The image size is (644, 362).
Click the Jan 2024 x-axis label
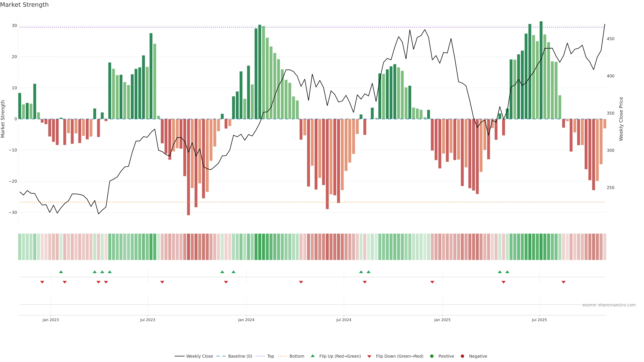coord(246,320)
